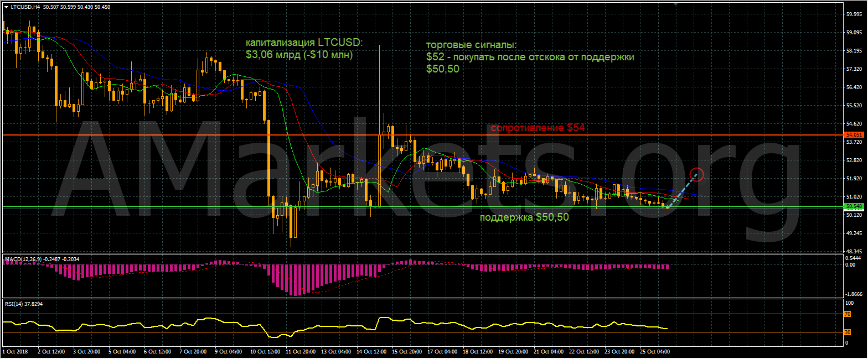Image resolution: width=868 pixels, height=359 pixels.
Task: Click the 52.820 price scale label
Action: (853, 160)
